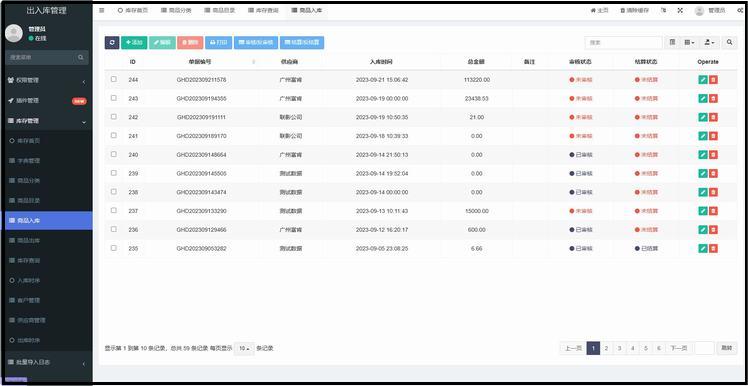Click the edit pencil icon for ID 240
Screen dimensions: 748x386
(x=703, y=155)
